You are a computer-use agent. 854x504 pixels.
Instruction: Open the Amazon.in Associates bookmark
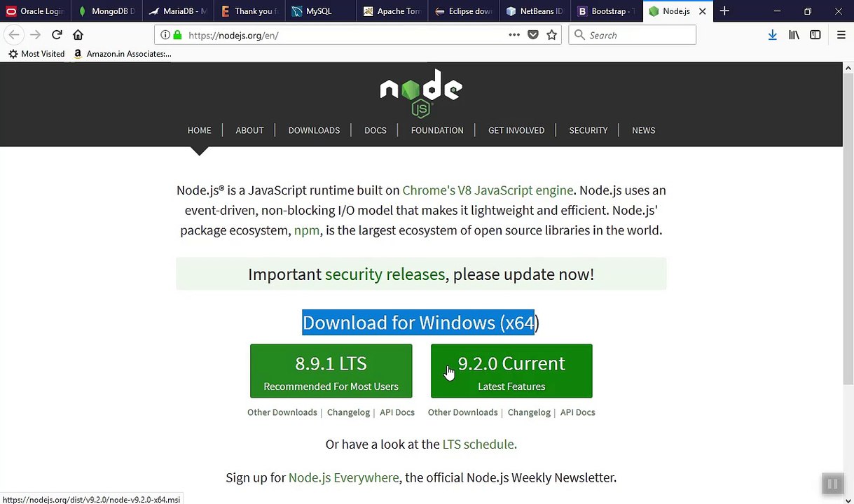[x=122, y=54]
